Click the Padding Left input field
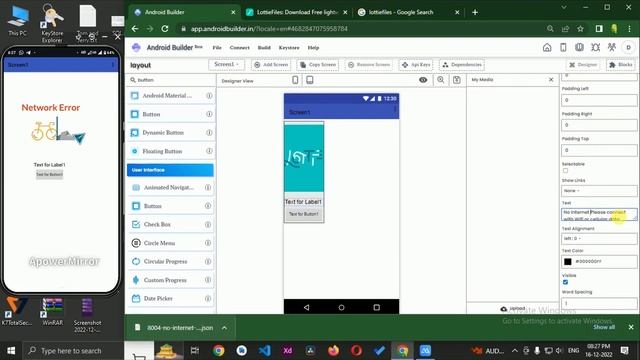Viewport: 640px width, 360px height. click(x=599, y=100)
